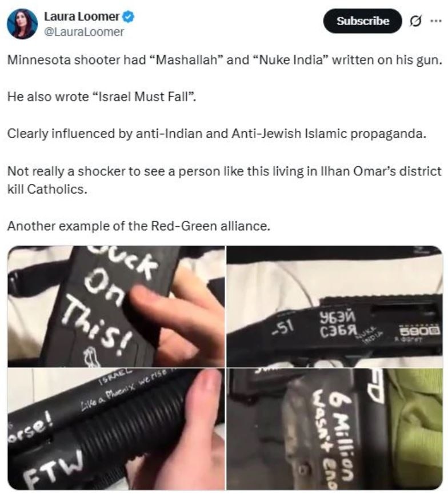Select 'written on his gun' text

(x=387, y=60)
